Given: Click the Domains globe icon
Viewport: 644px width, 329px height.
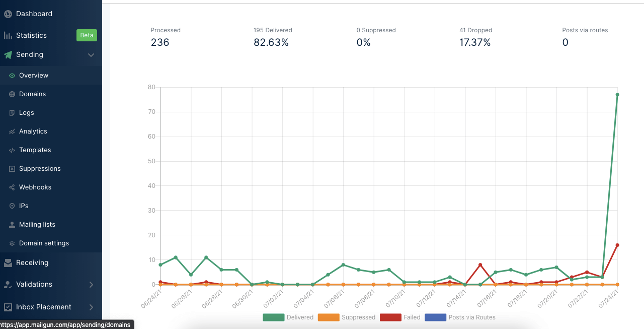Looking at the screenshot, I should coord(12,94).
